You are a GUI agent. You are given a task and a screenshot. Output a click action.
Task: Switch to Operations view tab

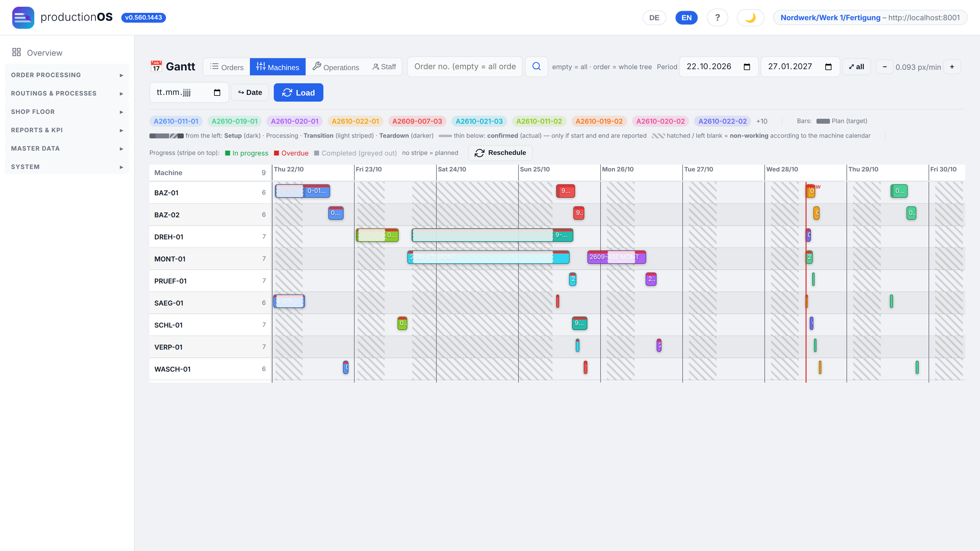point(336,67)
